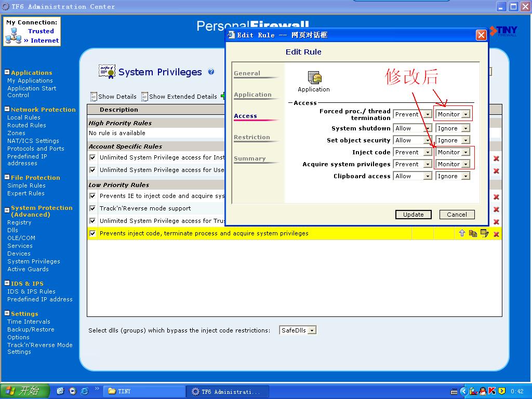
Task: Close the Edit Rule dialog
Action: 481,35
